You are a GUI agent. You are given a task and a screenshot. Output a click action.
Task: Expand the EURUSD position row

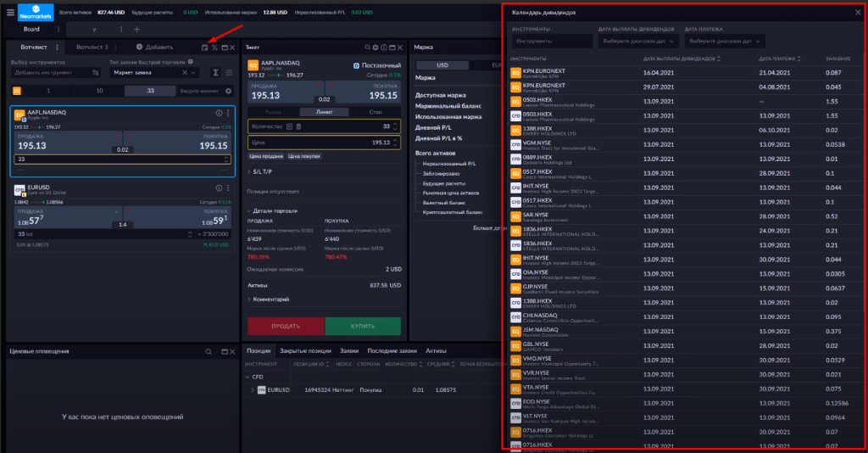tap(253, 390)
